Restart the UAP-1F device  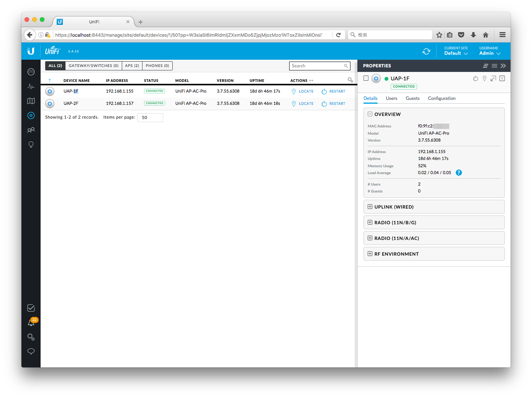[333, 91]
